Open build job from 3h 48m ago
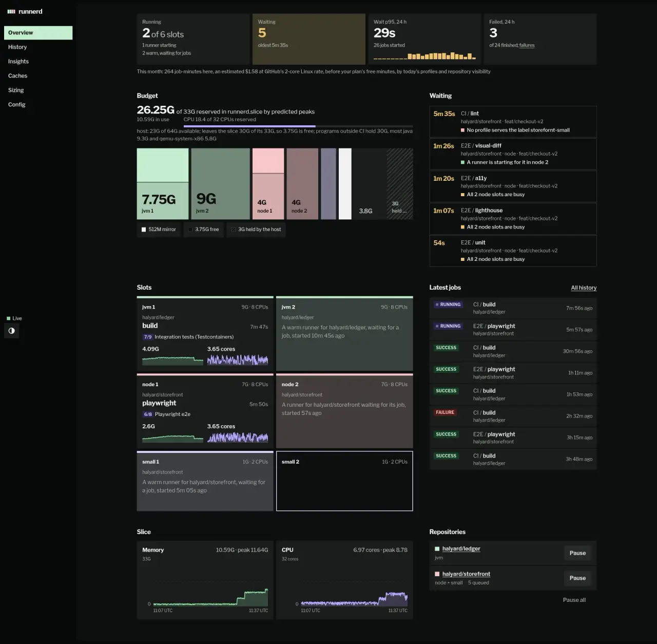This screenshot has height=644, width=657. 513,459
